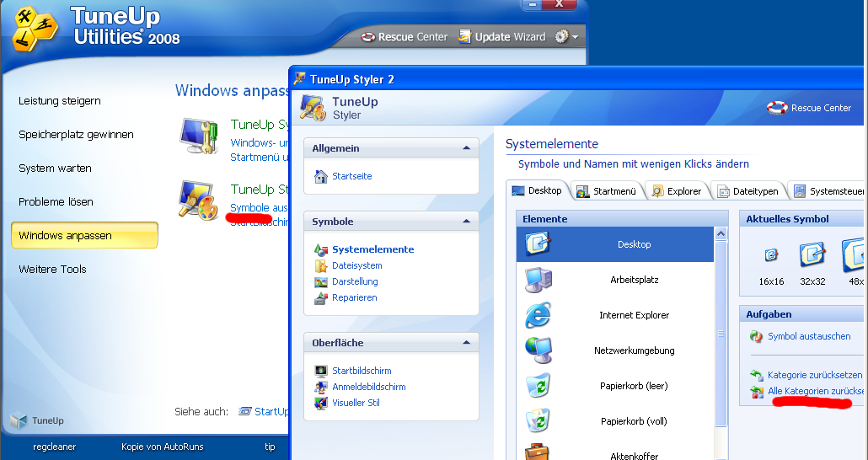Click the Anmeldebildschirm users icon
The width and height of the screenshot is (868, 460).
coord(321,387)
